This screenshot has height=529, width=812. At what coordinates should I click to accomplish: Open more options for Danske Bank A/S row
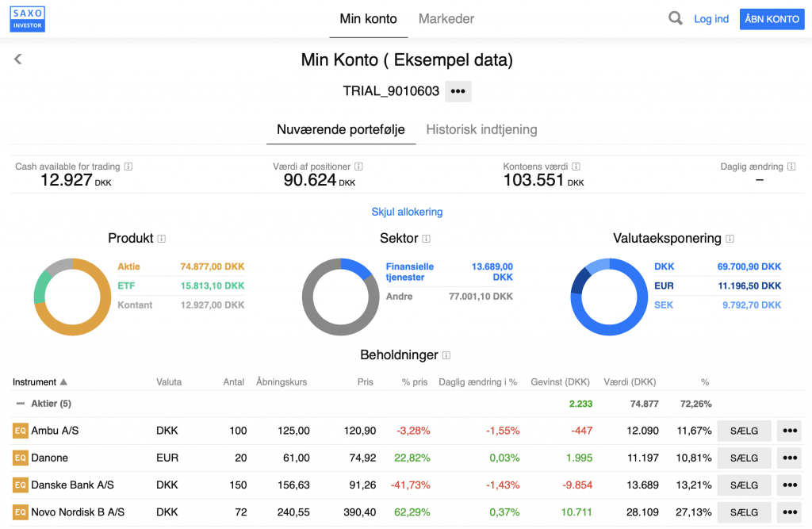pyautogui.click(x=790, y=485)
